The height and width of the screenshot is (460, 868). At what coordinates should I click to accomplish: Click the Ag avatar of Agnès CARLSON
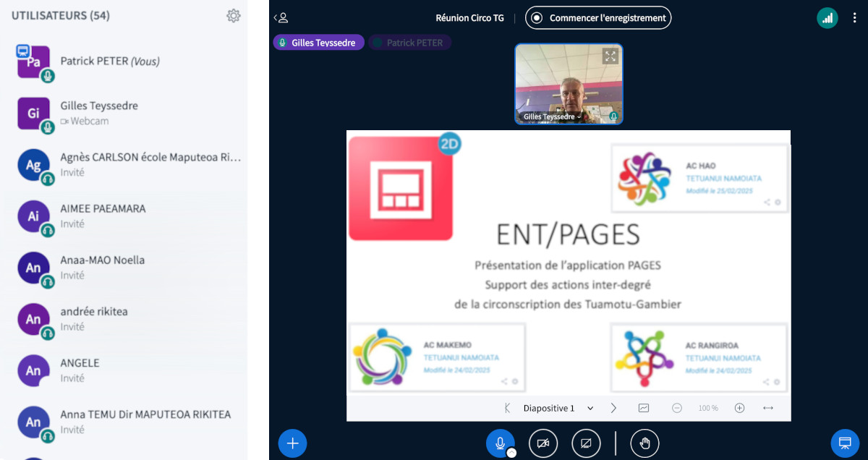(34, 165)
